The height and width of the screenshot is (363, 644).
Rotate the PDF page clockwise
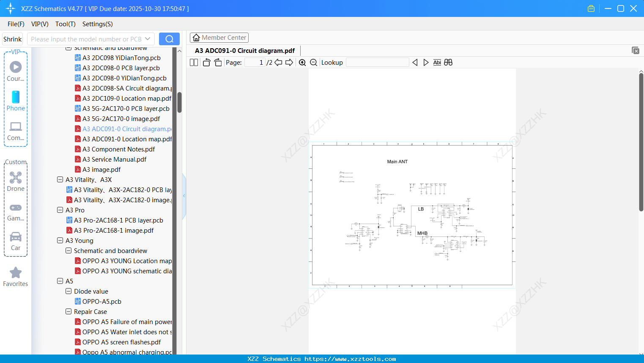coord(218,62)
